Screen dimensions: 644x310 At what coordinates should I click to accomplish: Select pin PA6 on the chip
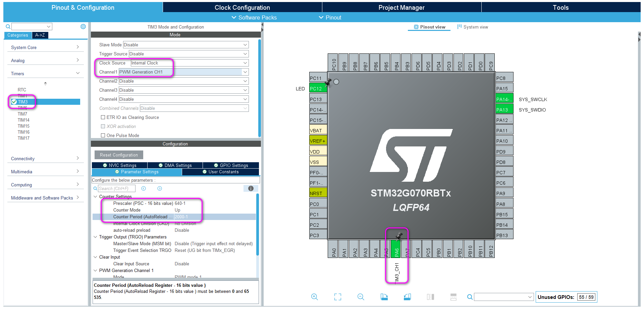396,249
